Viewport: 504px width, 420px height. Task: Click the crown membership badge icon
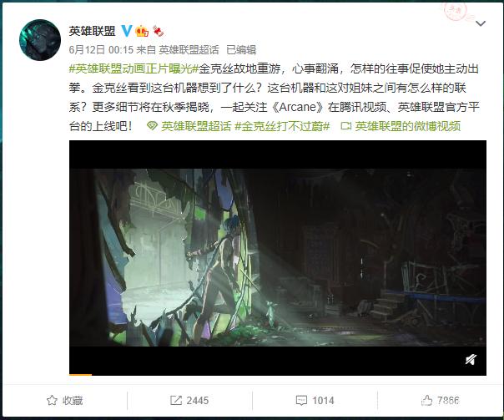(x=142, y=31)
